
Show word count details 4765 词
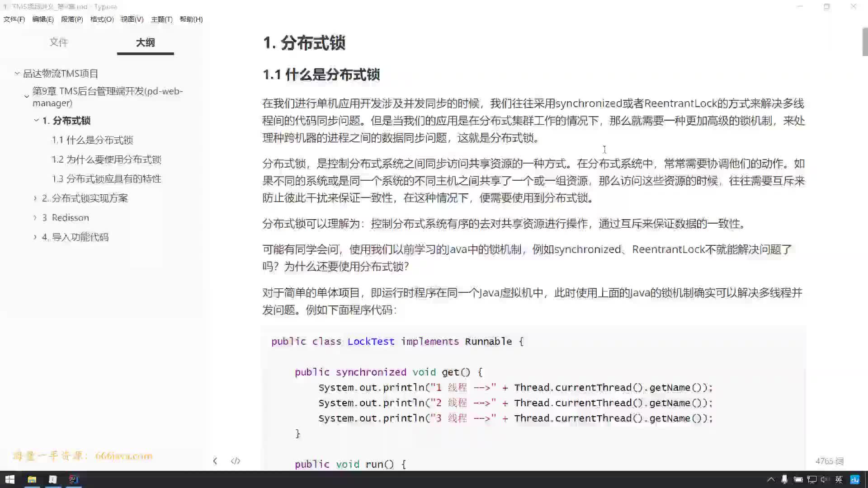pyautogui.click(x=830, y=461)
